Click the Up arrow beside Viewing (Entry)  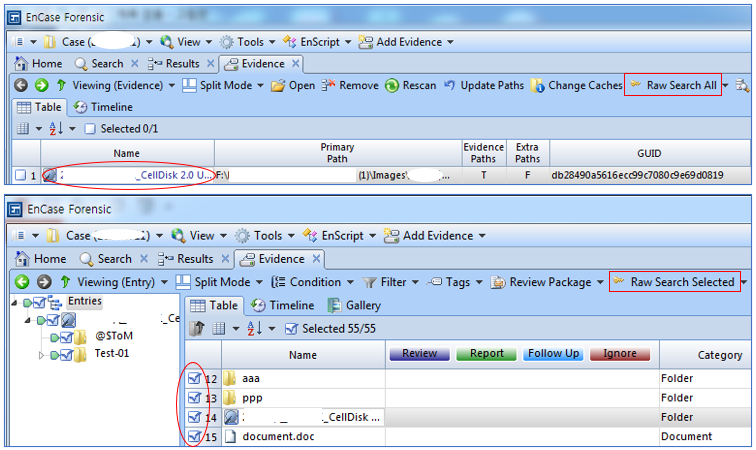(x=66, y=282)
